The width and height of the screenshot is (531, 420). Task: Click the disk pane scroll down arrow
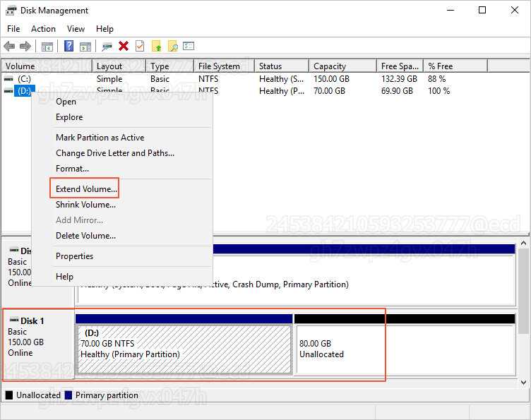click(x=523, y=383)
